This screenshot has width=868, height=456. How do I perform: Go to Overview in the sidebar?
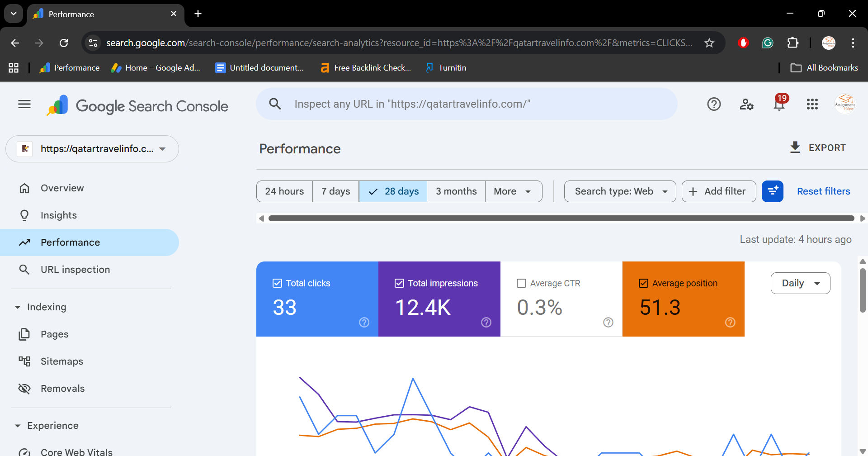(x=90, y=188)
